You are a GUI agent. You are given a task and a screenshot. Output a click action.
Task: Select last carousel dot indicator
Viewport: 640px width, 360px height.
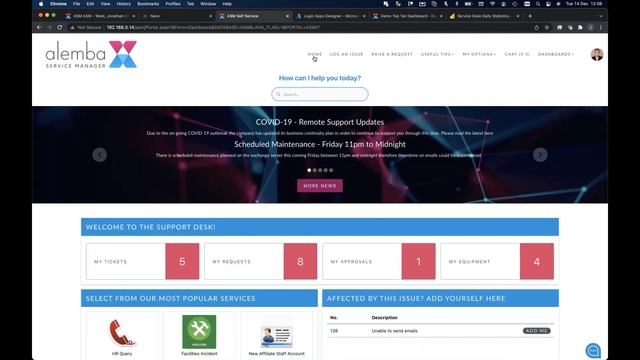(x=331, y=170)
